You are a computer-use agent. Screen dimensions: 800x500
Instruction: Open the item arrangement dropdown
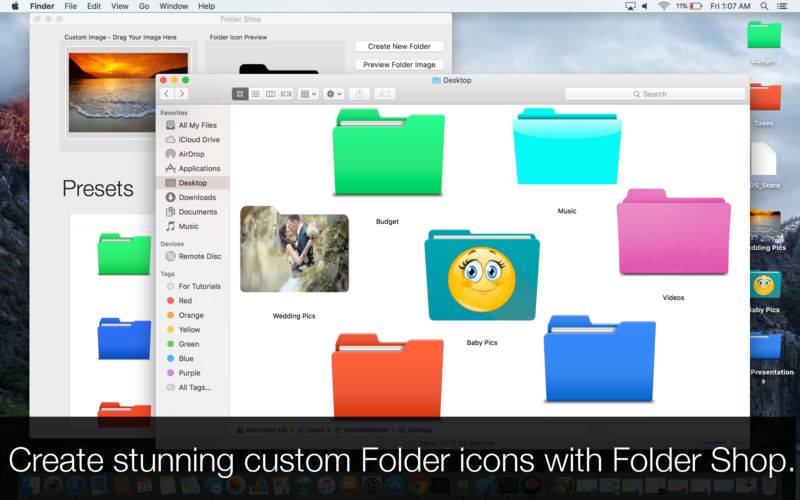pyautogui.click(x=308, y=94)
